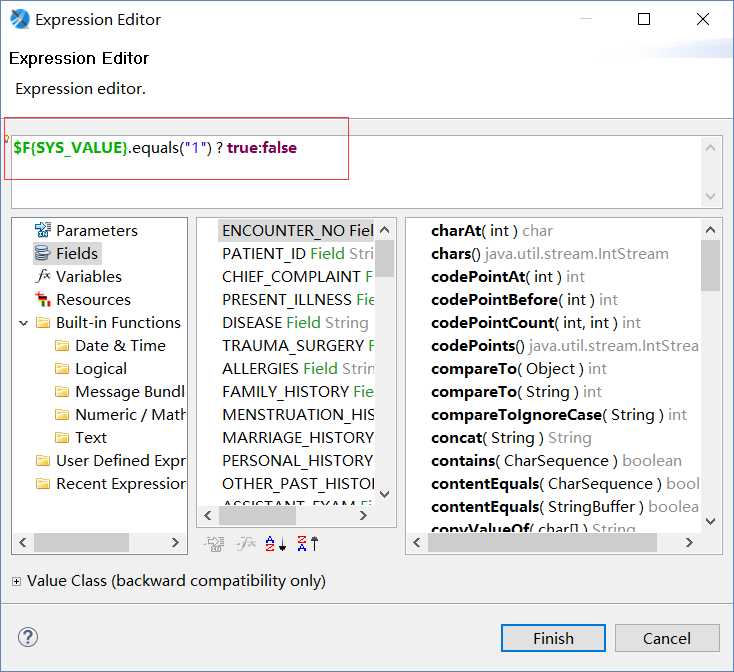Click expression editor scroll down arrow
Image resolution: width=734 pixels, height=672 pixels.
pos(711,196)
